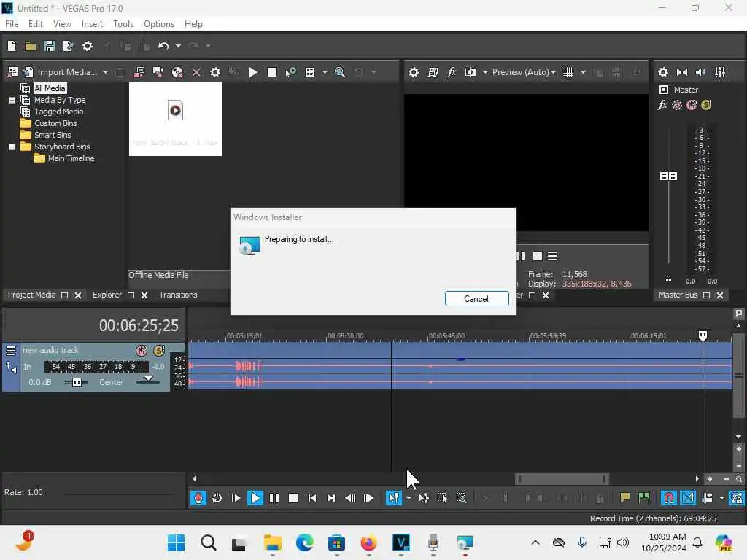Open media properties gear in Project Media
Image resolution: width=747 pixels, height=560 pixels.
(215, 72)
